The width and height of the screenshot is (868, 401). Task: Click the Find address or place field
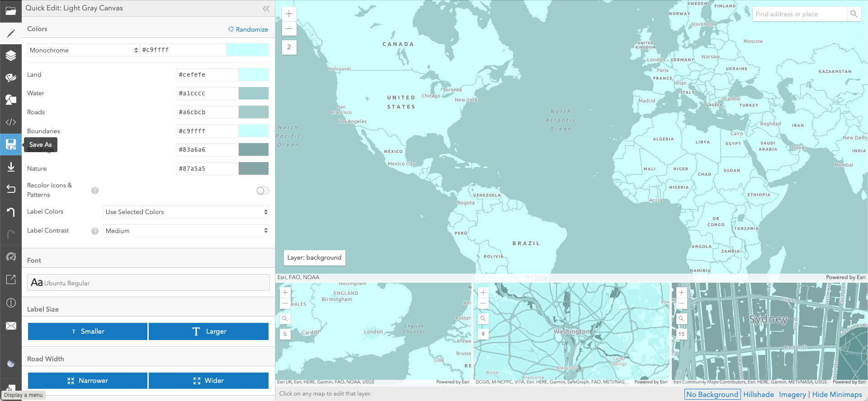800,14
